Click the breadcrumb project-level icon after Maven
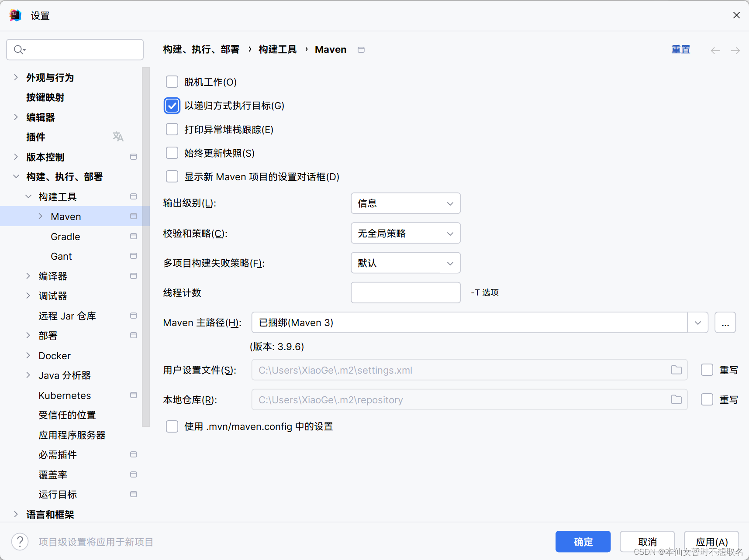Image resolution: width=749 pixels, height=560 pixels. (x=361, y=50)
